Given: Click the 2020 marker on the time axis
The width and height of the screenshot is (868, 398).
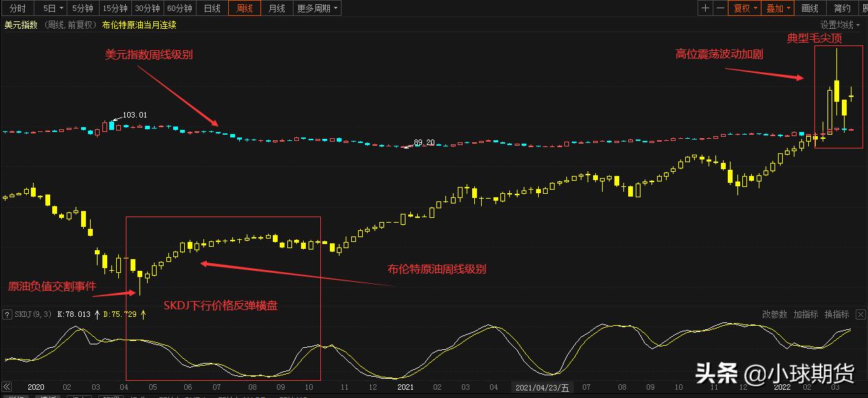Looking at the screenshot, I should [x=35, y=386].
